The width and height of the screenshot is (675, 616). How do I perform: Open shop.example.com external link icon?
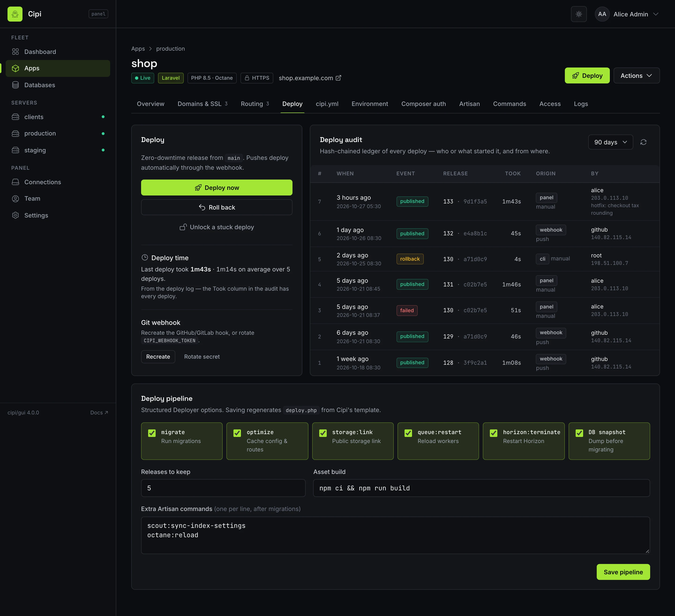pos(338,78)
